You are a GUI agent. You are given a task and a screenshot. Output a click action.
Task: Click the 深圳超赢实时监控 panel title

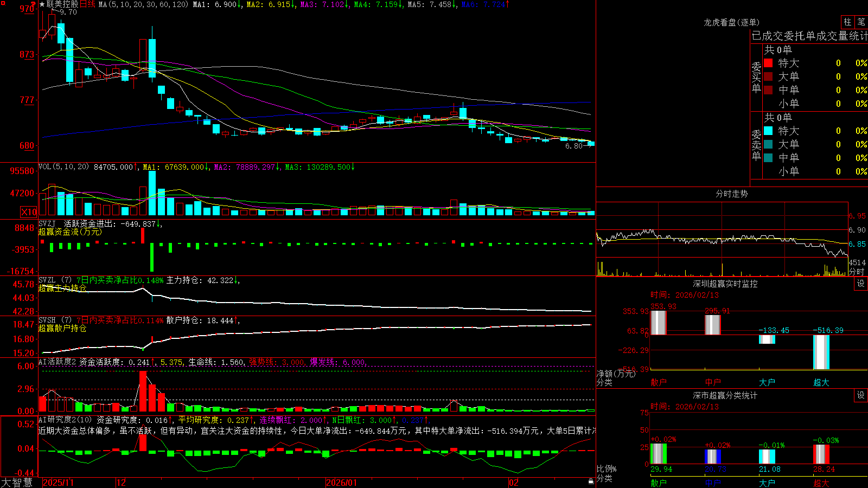pyautogui.click(x=725, y=284)
